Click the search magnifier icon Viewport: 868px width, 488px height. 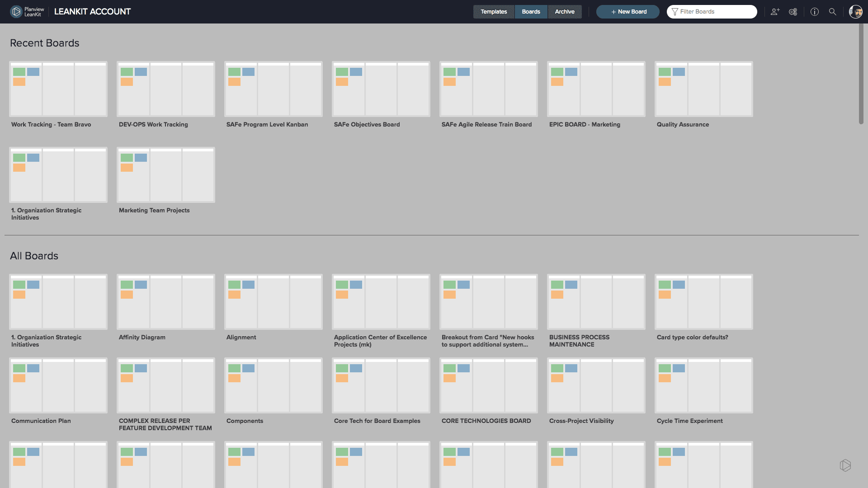point(832,12)
